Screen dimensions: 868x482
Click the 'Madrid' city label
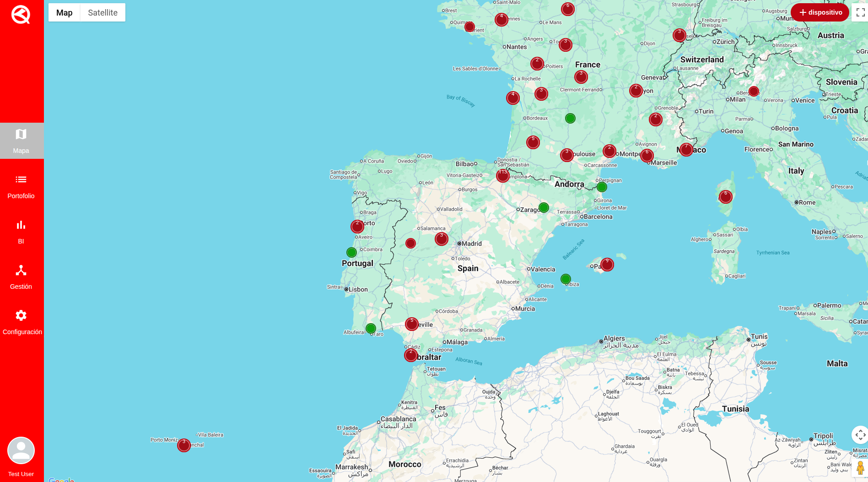coord(472,244)
